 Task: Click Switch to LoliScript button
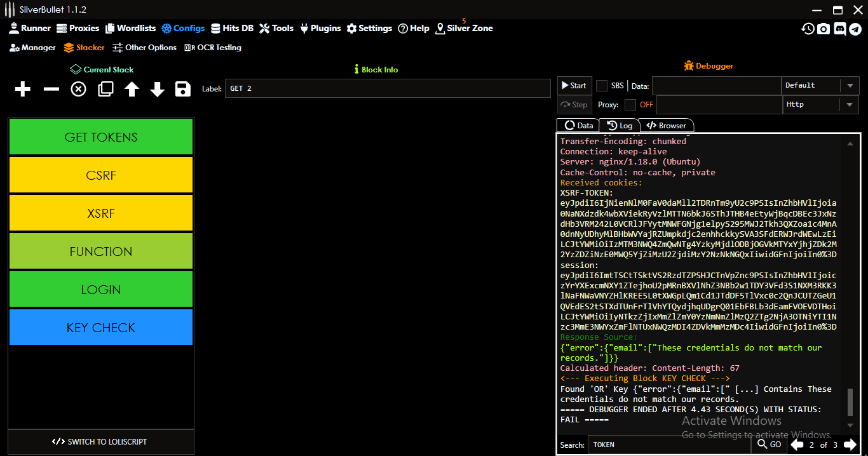[x=101, y=442]
